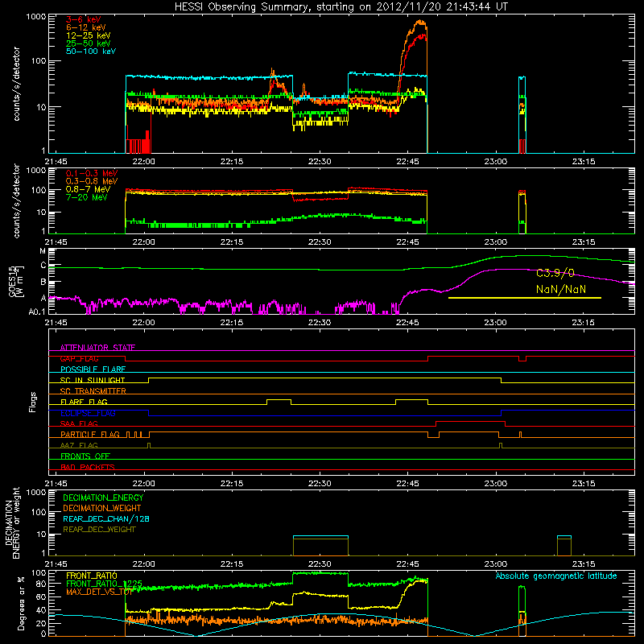Select the FRONTS_OFF flag label
The width and height of the screenshot is (644, 644).
pyautogui.click(x=85, y=456)
